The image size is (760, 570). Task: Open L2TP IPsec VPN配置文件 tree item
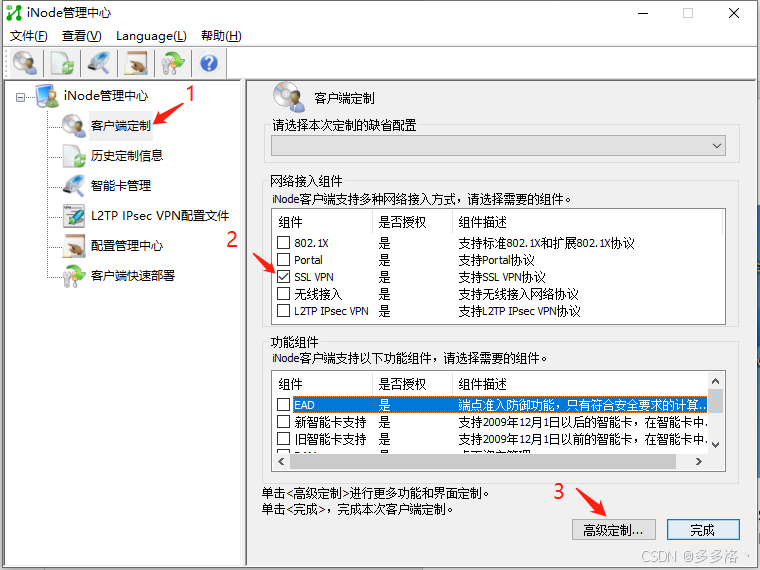[x=160, y=216]
